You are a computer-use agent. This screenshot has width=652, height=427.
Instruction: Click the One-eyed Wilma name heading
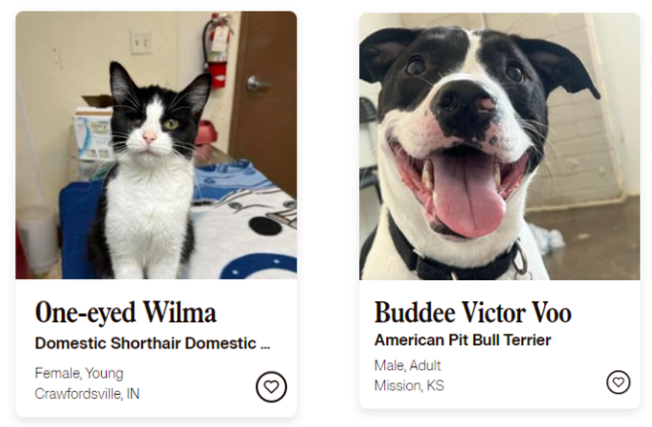126,313
